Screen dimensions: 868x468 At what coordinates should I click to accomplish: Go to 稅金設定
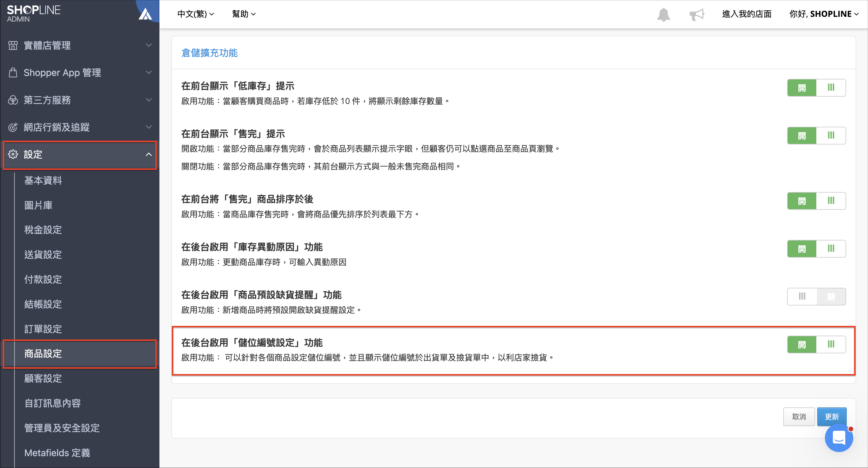click(x=43, y=230)
